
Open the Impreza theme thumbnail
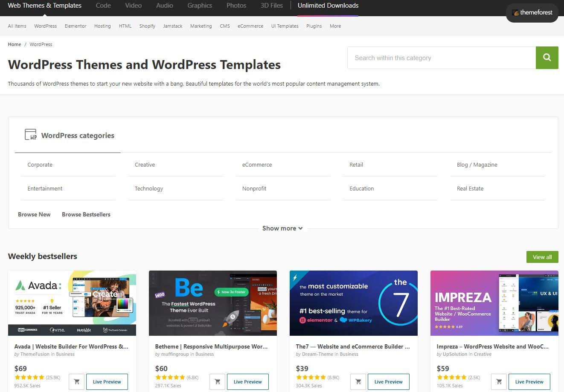[x=494, y=303]
